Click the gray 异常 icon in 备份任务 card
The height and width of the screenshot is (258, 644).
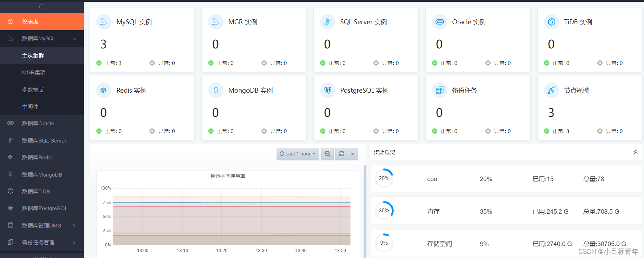point(488,131)
